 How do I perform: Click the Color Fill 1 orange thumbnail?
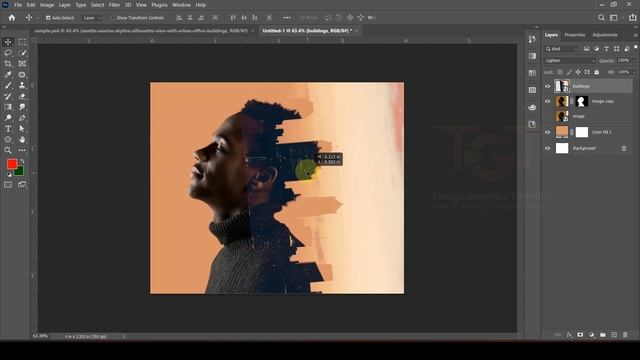[562, 132]
